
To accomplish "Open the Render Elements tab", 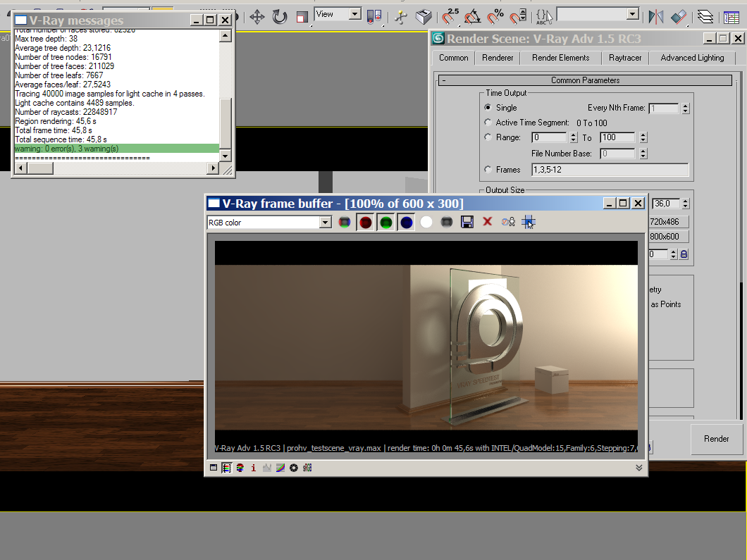I will pos(560,58).
